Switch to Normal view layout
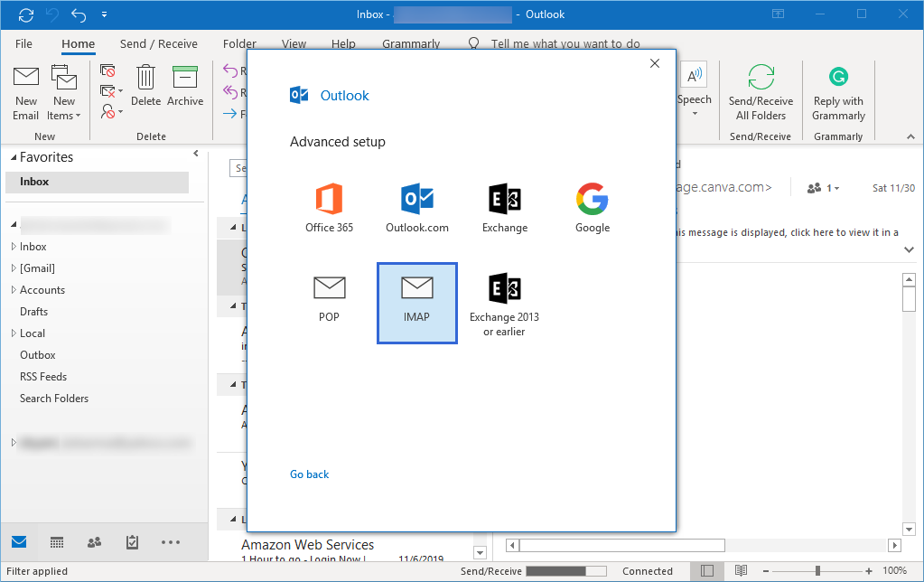 707,571
